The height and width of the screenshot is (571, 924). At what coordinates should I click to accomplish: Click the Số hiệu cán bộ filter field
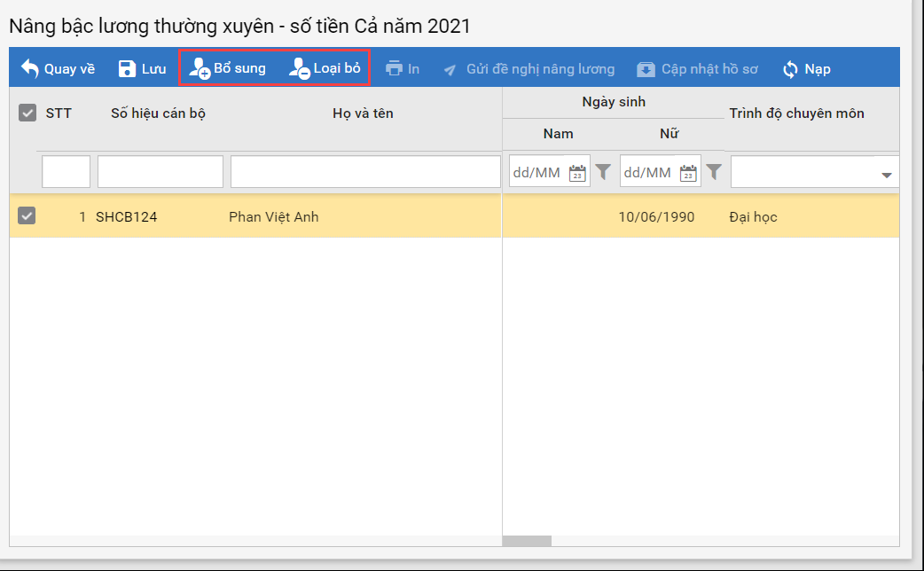[160, 172]
